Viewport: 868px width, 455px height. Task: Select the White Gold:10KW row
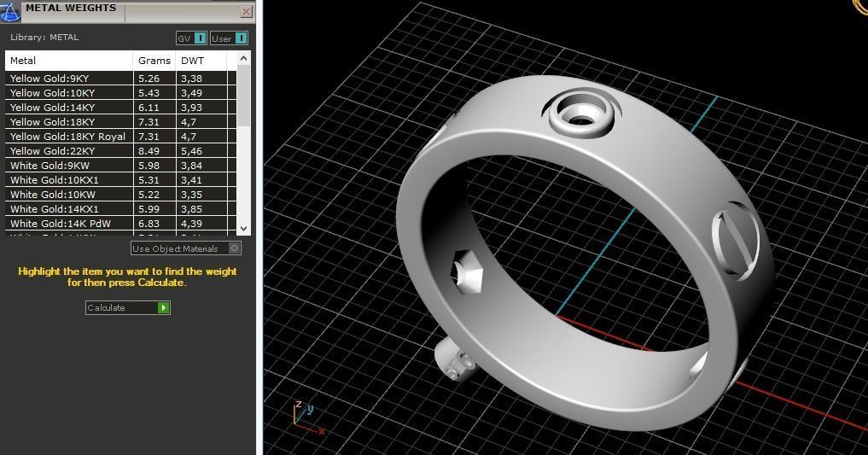pos(120,195)
